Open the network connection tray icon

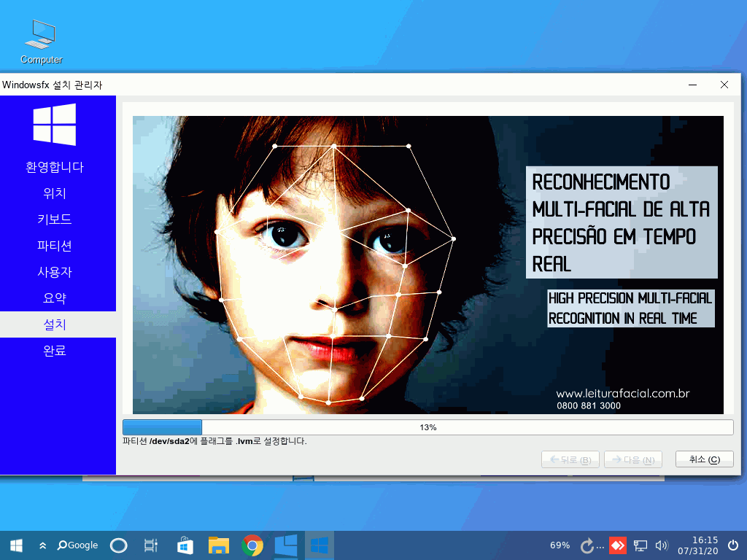(640, 545)
